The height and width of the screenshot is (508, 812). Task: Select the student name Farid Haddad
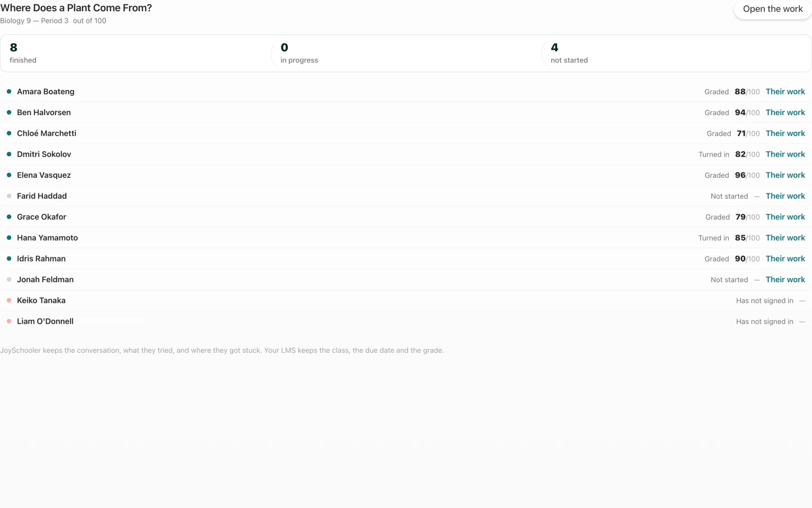pyautogui.click(x=42, y=196)
